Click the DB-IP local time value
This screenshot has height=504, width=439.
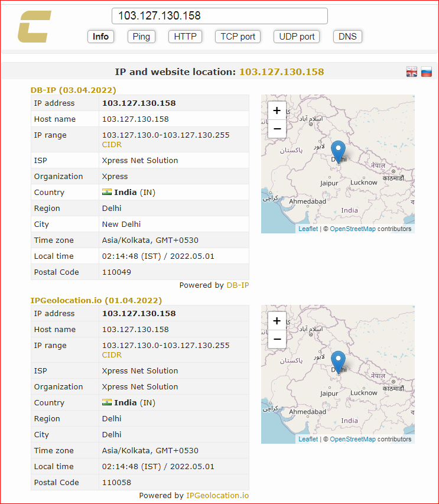coord(158,256)
